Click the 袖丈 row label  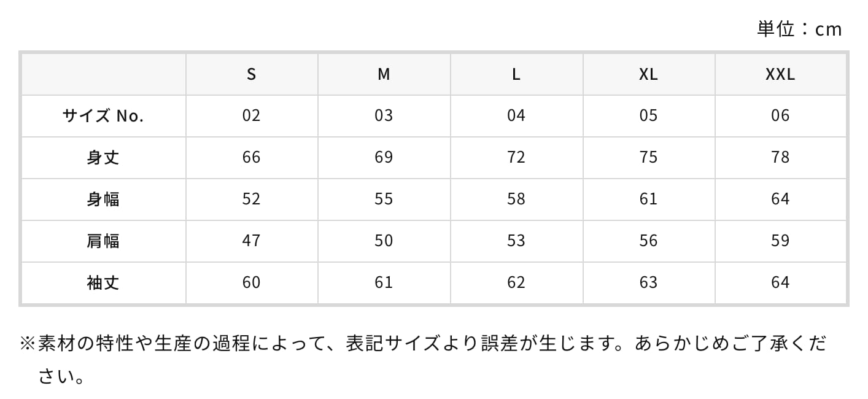point(103,282)
